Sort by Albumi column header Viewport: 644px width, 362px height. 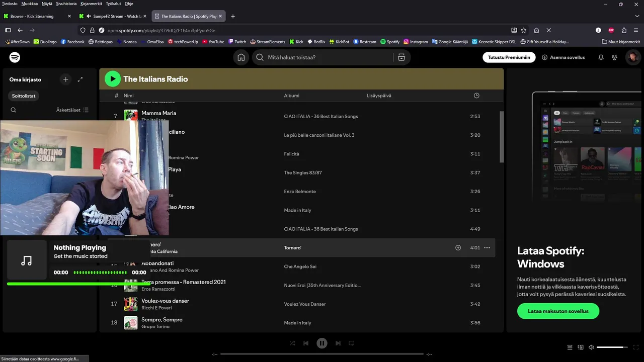(292, 96)
